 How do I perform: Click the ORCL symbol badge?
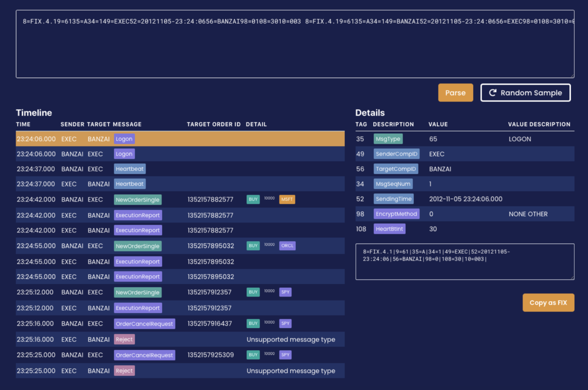point(287,246)
